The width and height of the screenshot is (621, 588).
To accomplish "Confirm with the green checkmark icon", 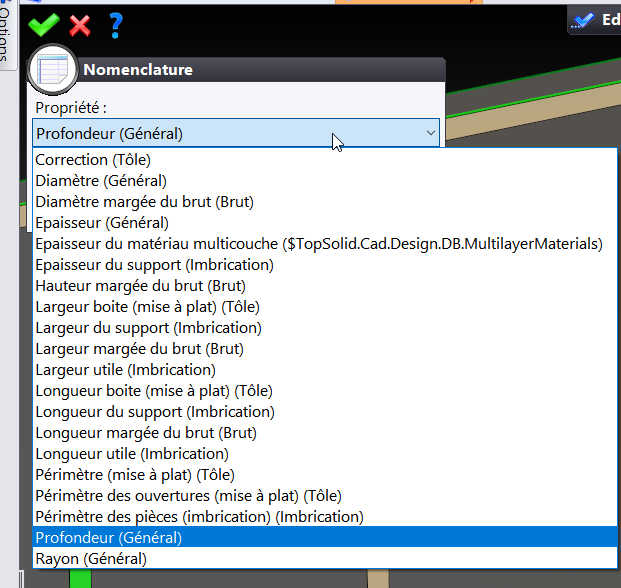I will 44,25.
